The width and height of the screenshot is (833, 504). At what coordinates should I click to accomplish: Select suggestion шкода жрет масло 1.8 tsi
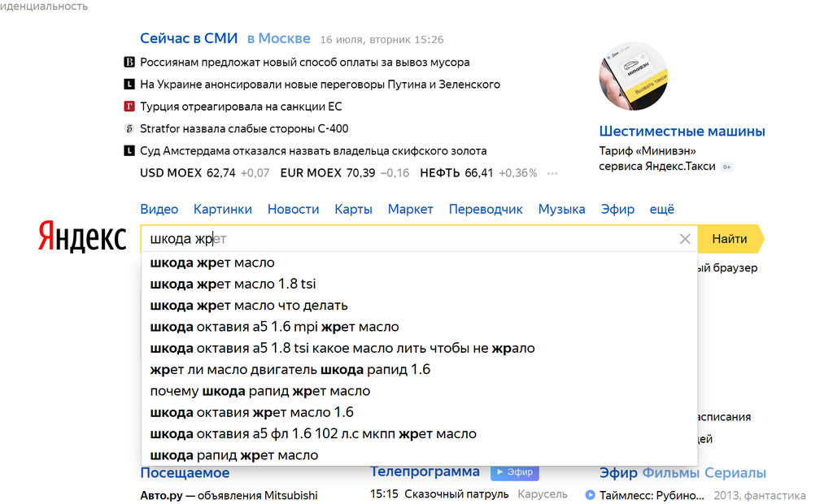tap(419, 285)
